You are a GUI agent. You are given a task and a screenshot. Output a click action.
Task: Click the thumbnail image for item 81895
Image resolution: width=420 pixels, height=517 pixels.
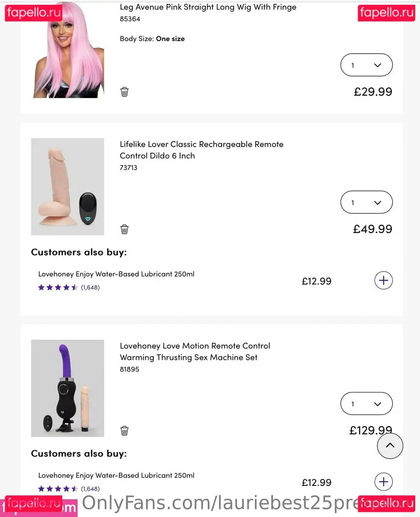[x=68, y=388]
